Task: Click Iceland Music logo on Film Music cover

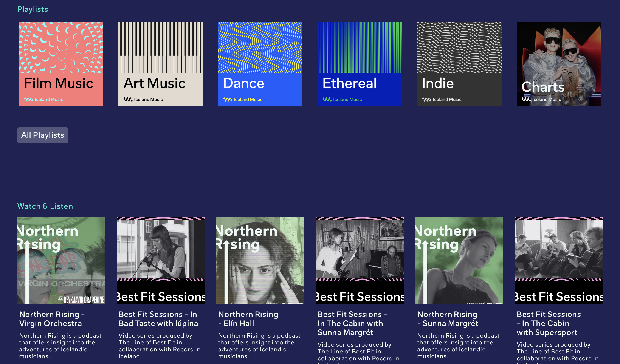Action: (x=44, y=99)
